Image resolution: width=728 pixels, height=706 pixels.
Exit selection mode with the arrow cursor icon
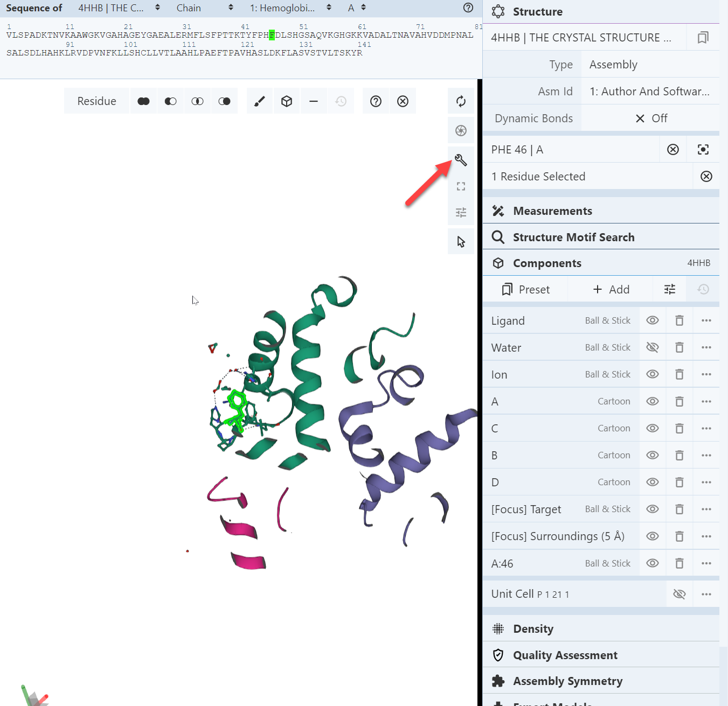[461, 241]
